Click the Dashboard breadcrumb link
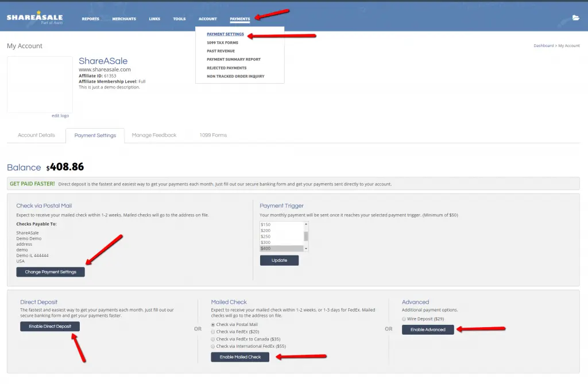 tap(544, 46)
